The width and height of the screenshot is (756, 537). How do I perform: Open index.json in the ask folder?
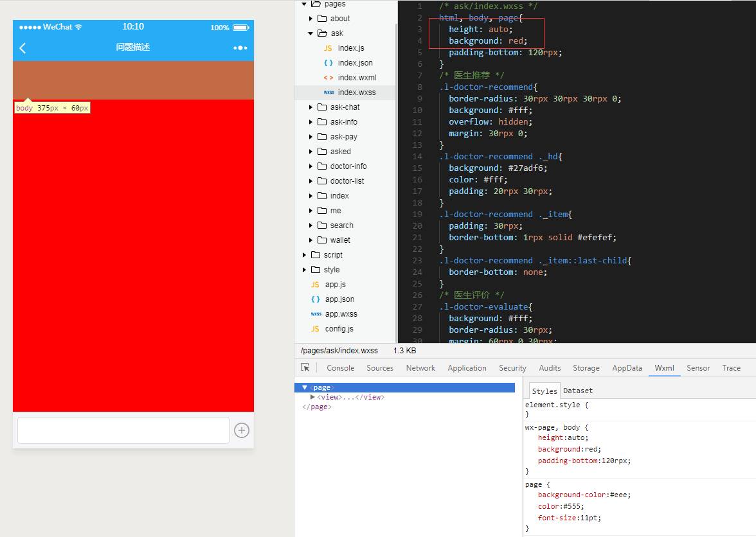(355, 63)
